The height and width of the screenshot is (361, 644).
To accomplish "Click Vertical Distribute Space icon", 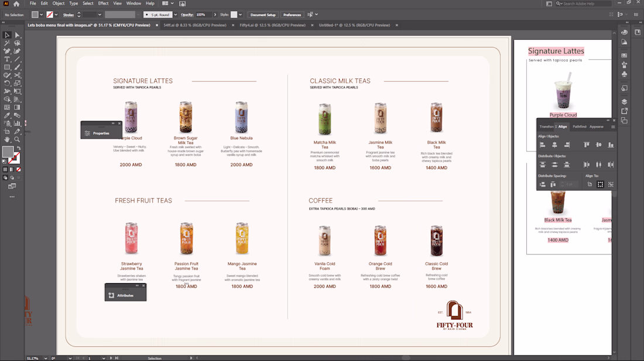I will [x=543, y=185].
